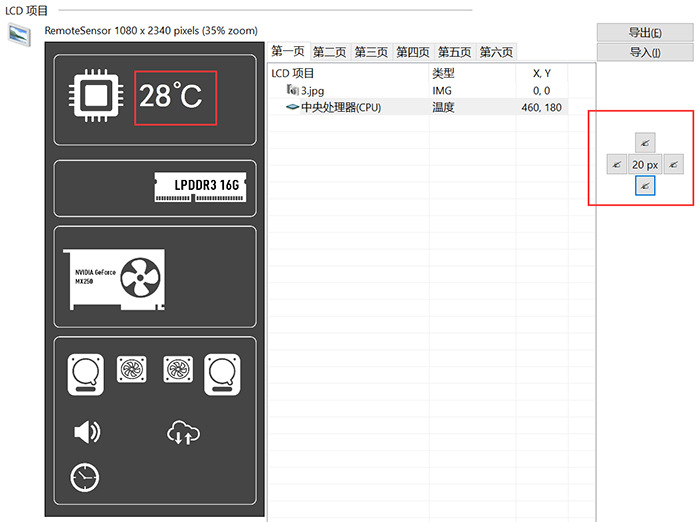Select the cloud upload/download icon
This screenshot has height=522, width=700.
click(184, 432)
